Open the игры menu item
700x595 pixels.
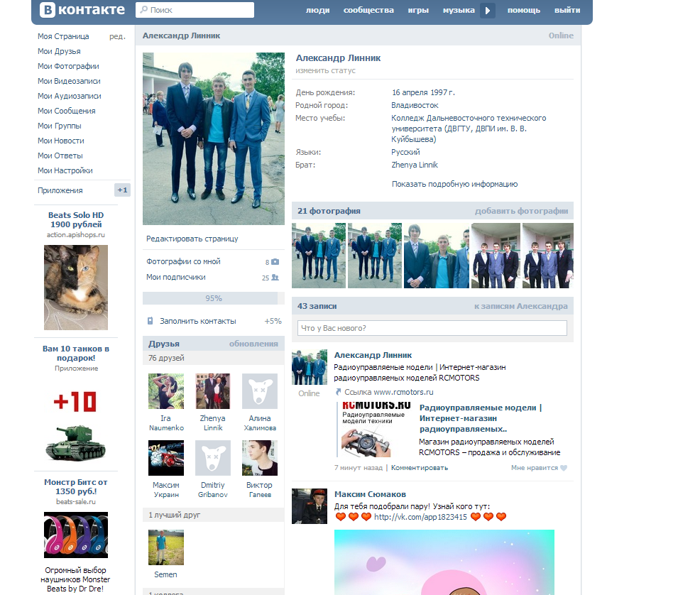pos(418,10)
